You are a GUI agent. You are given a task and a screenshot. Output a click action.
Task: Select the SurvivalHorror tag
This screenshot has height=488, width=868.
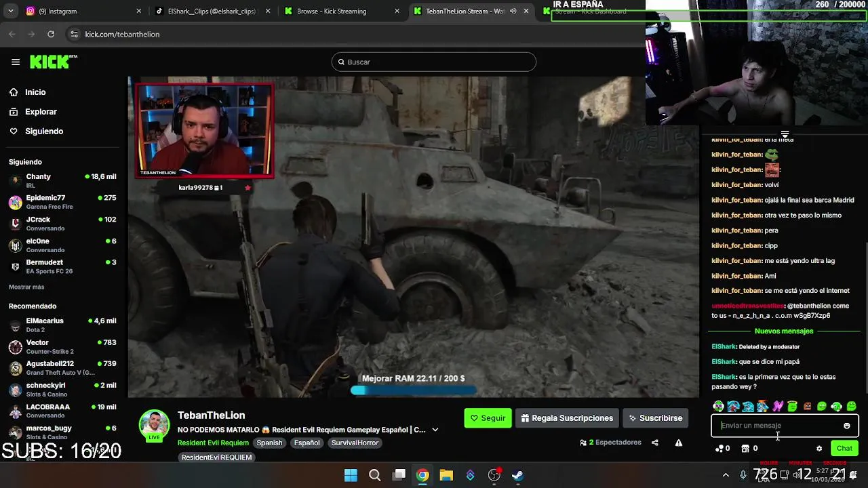coord(355,443)
